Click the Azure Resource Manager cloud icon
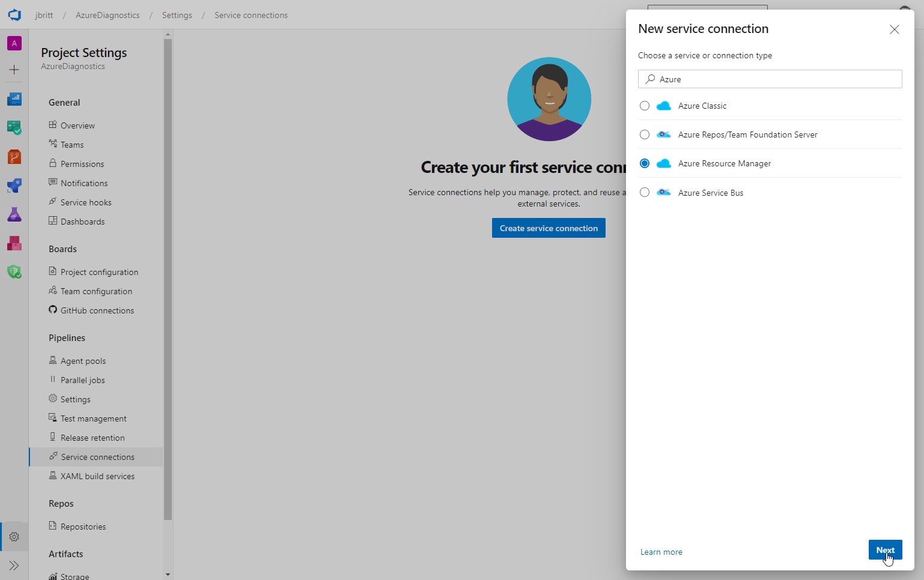 664,163
